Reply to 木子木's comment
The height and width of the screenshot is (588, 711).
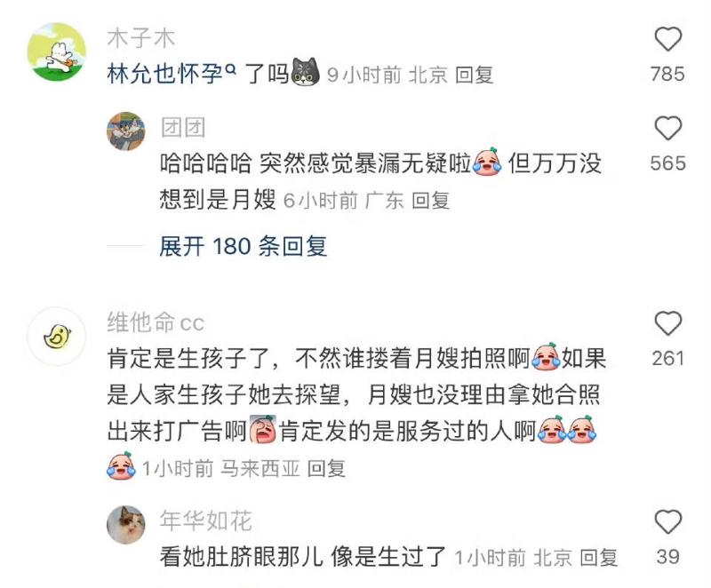[x=474, y=75]
